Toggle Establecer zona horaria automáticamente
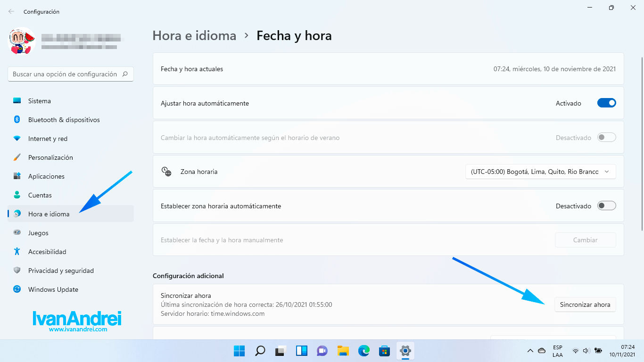The width and height of the screenshot is (644, 362). [607, 206]
